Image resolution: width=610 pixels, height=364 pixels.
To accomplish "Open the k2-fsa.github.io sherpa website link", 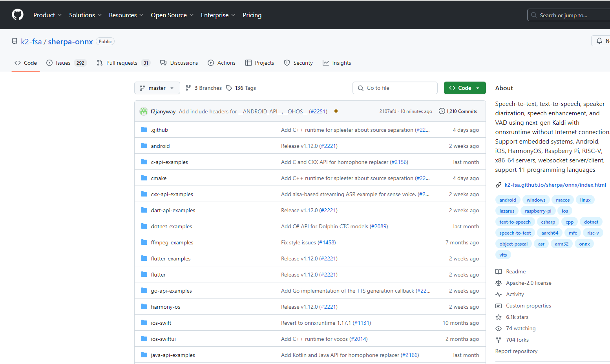I will pos(555,185).
